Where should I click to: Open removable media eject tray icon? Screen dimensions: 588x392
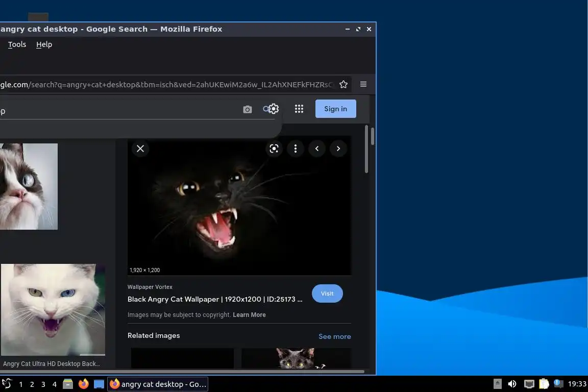click(497, 384)
